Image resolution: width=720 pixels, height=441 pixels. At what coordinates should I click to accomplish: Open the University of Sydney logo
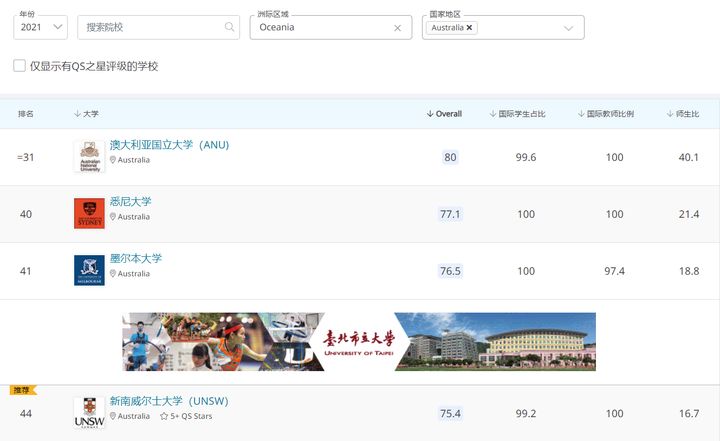click(90, 213)
